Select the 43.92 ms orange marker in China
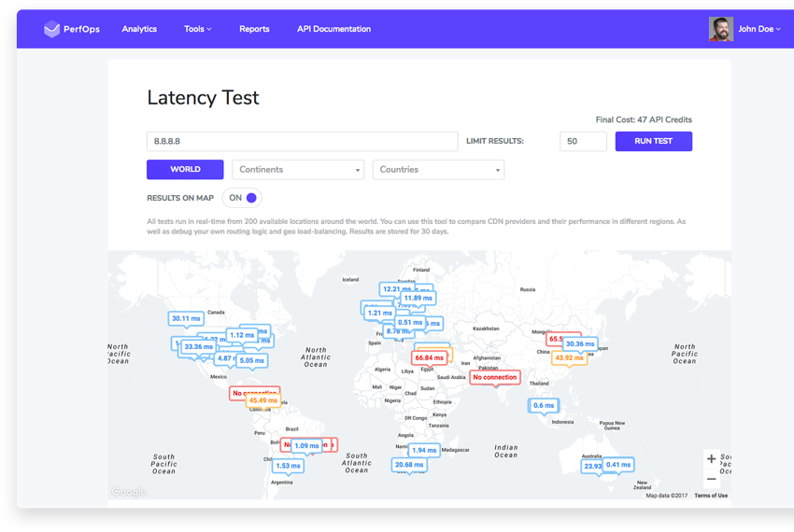The width and height of the screenshot is (794, 532). point(569,357)
